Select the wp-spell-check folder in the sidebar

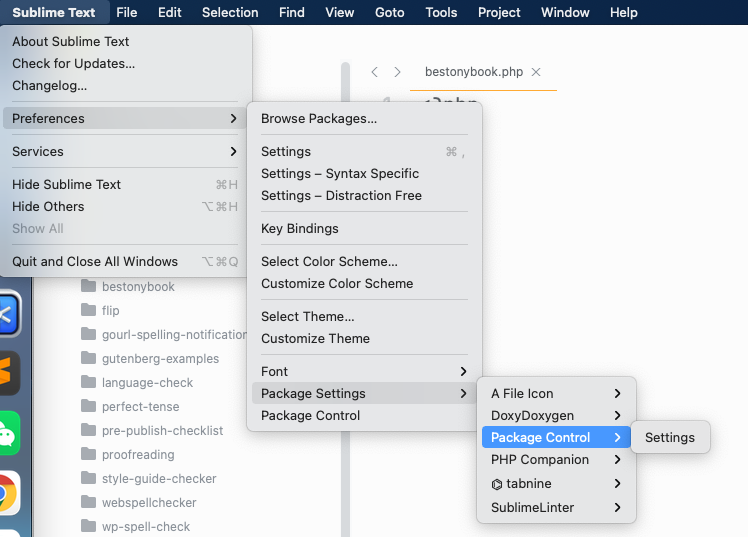[145, 527]
